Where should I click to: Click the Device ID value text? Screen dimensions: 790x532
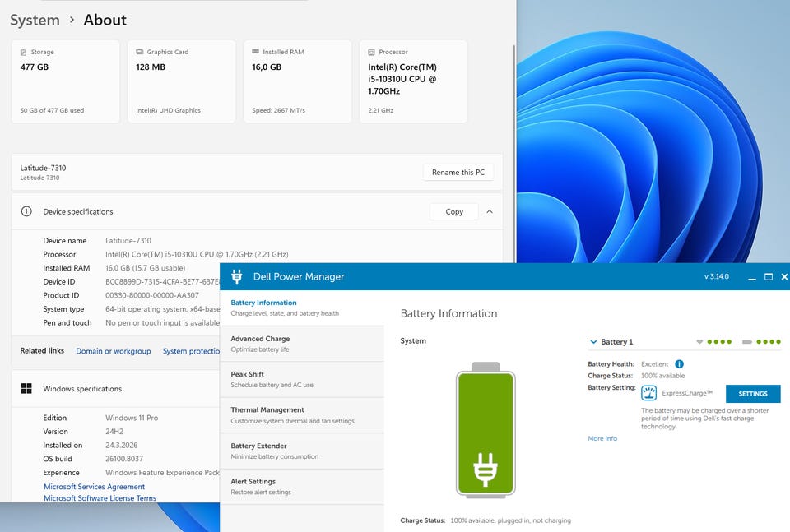point(162,282)
